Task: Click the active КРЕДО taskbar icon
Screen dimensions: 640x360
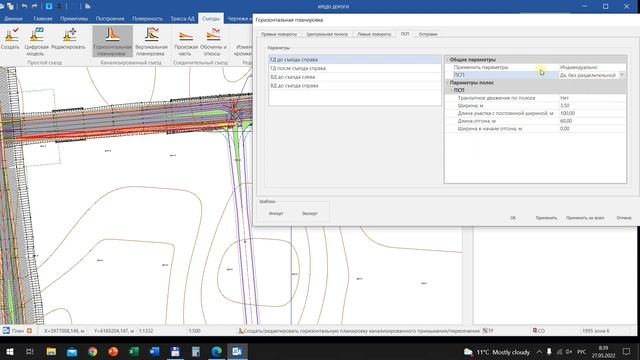Action: point(237,351)
